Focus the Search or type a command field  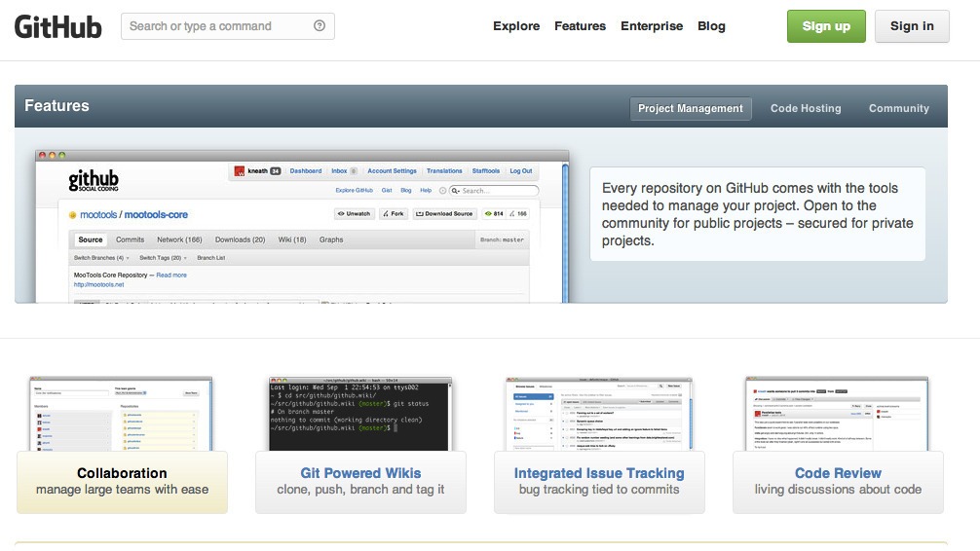pos(228,26)
